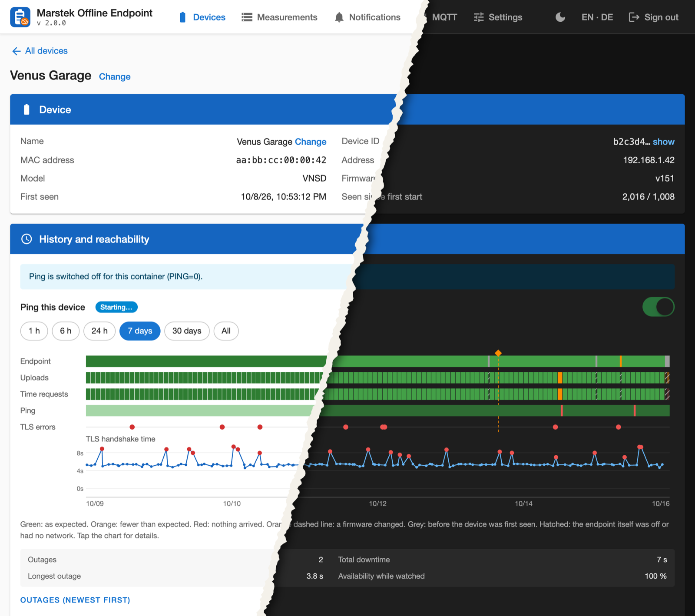The width and height of the screenshot is (695, 616).
Task: Select the 6 h time range
Action: tap(66, 331)
